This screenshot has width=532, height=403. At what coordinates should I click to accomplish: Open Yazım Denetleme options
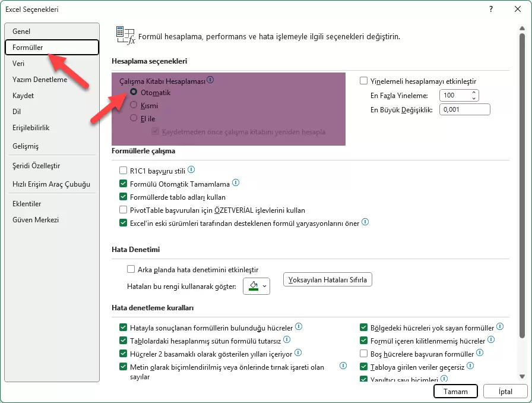click(x=52, y=80)
